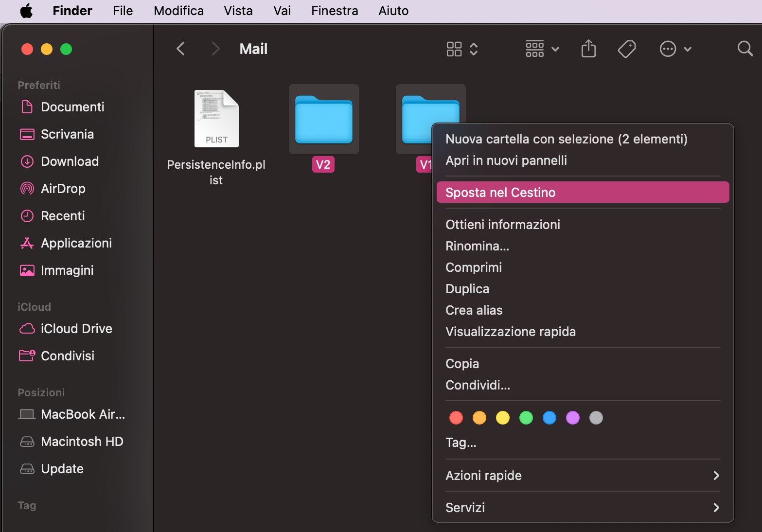
Task: Open Applicazioni in the sidebar
Action: [76, 243]
